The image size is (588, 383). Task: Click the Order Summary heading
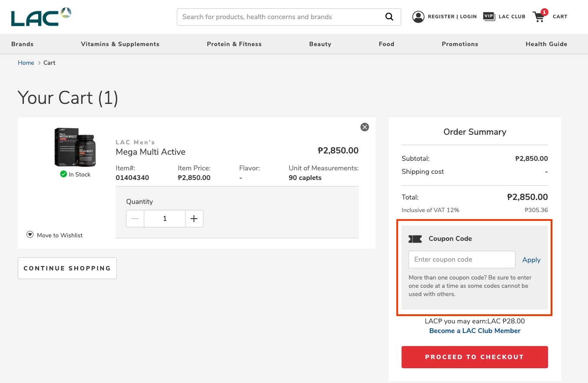coord(475,132)
